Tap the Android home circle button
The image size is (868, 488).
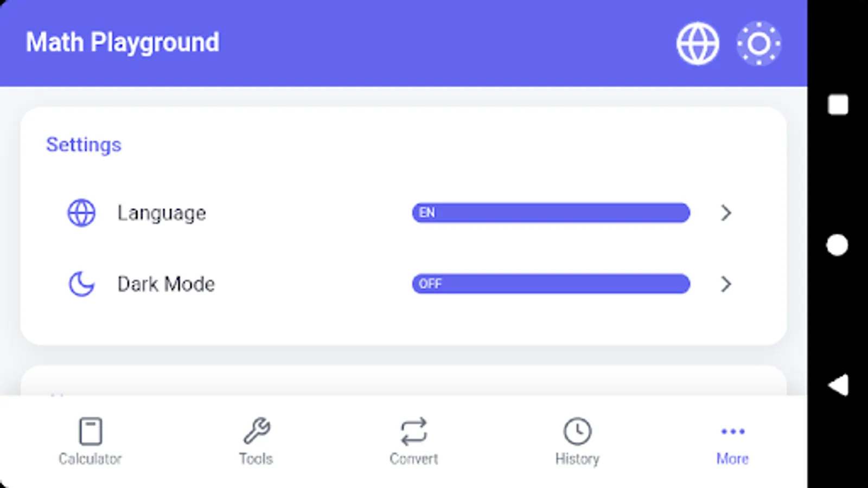[x=838, y=244]
